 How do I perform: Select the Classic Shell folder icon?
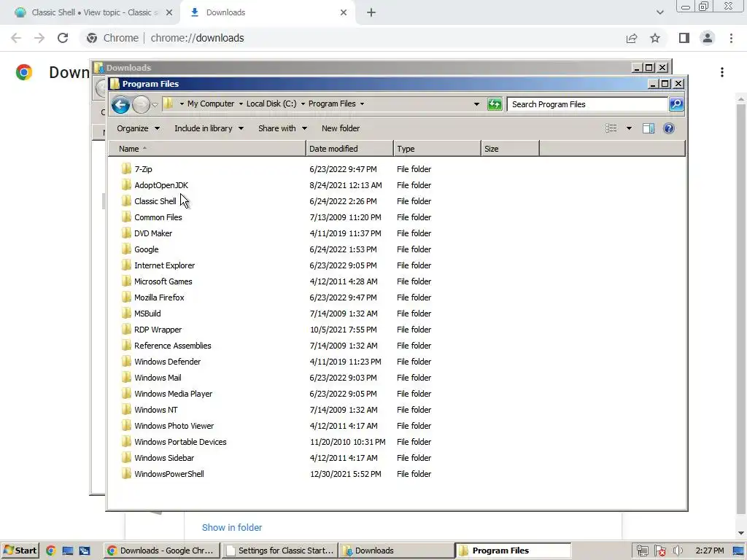click(126, 201)
